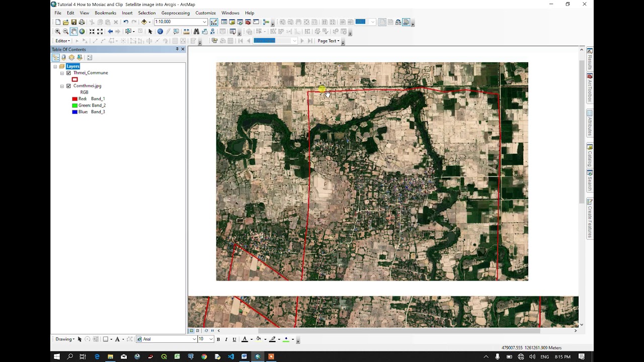Open the Selection menu
Image resolution: width=644 pixels, height=362 pixels.
point(146,13)
